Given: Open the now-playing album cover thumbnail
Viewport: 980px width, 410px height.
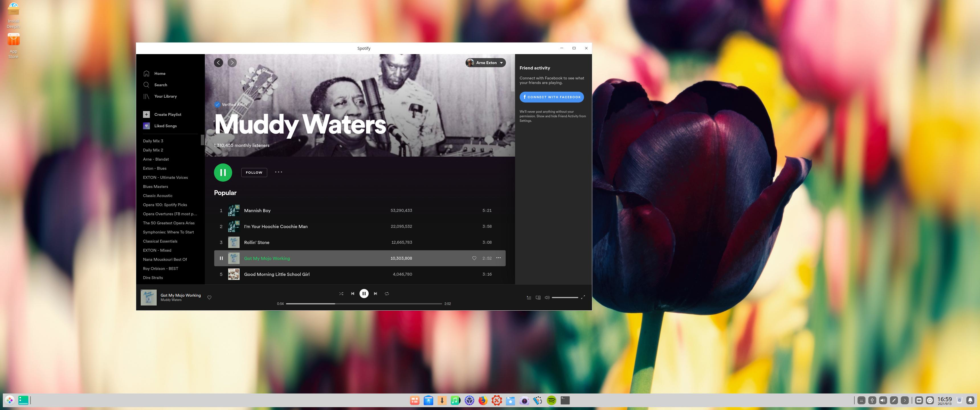Looking at the screenshot, I should 148,298.
